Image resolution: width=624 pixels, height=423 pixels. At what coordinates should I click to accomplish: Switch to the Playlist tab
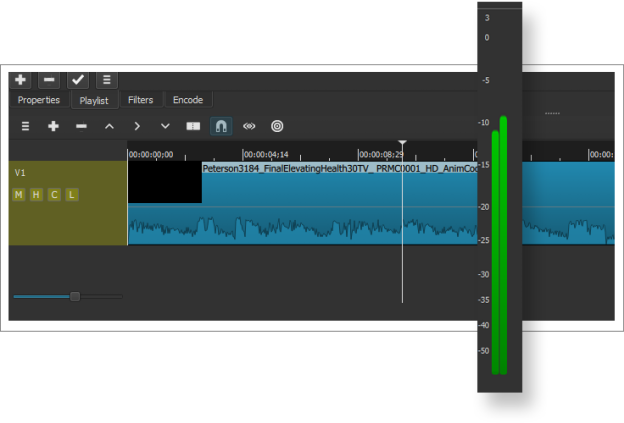94,100
